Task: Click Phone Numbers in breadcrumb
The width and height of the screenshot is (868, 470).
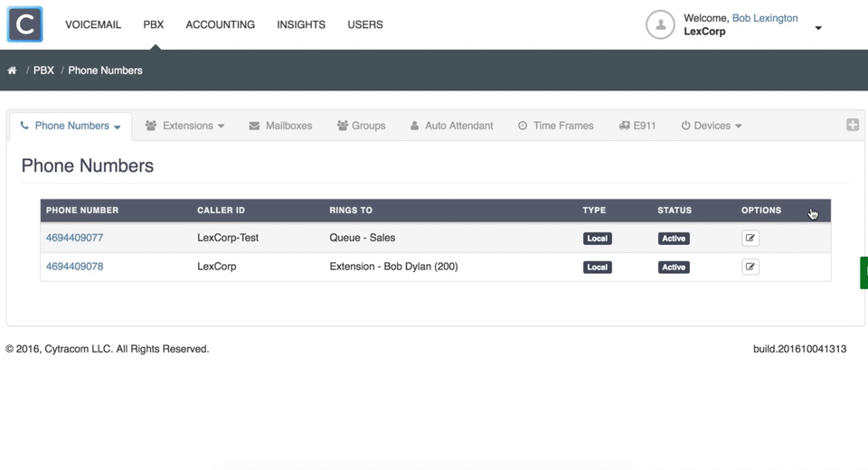Action: [x=105, y=70]
